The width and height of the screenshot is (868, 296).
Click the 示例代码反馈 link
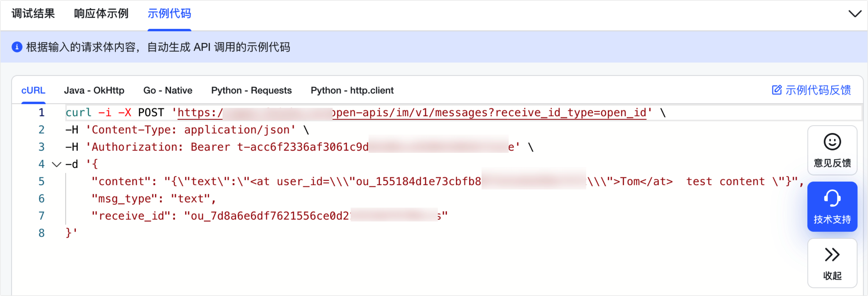[x=818, y=90]
